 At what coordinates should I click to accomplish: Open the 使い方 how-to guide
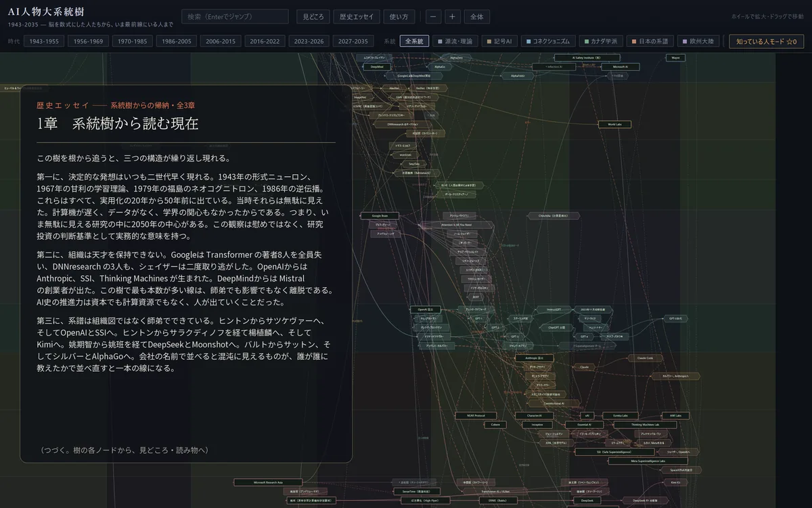coord(399,16)
